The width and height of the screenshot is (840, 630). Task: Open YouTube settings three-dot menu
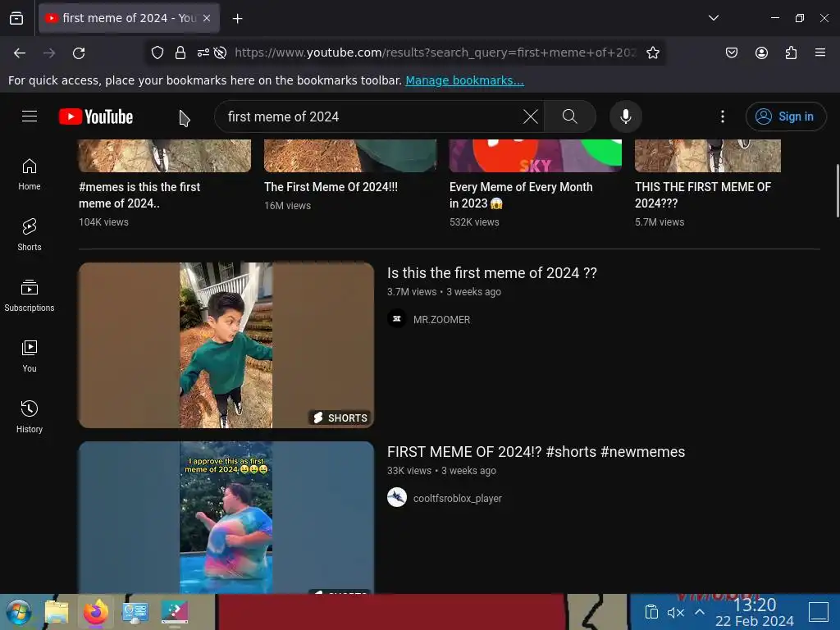tap(722, 116)
